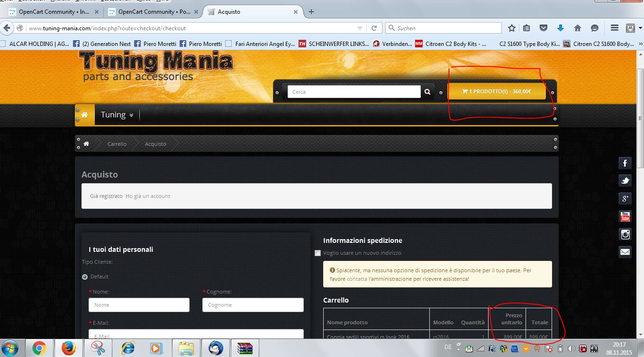Switch to the first OpenCart Community tab

click(53, 12)
